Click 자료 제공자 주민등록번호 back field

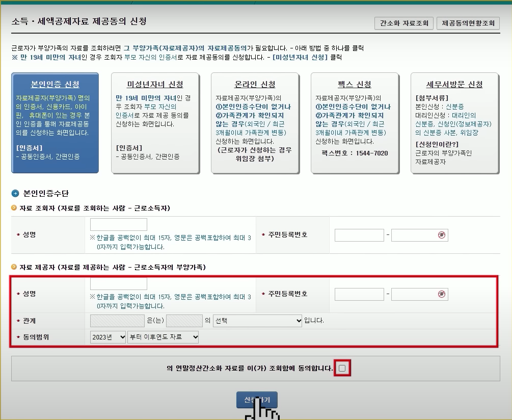pyautogui.click(x=420, y=294)
